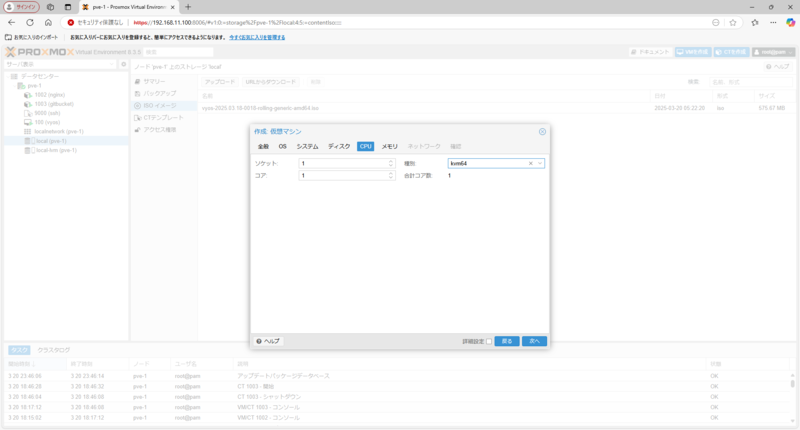Enable the 詳細設定 checkbox
Image resolution: width=800 pixels, height=430 pixels.
[x=489, y=341]
